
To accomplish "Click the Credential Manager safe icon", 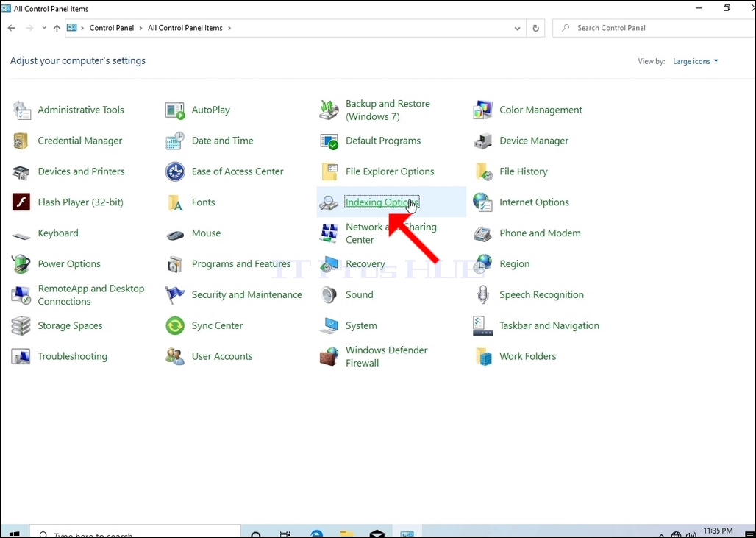I will tap(21, 141).
